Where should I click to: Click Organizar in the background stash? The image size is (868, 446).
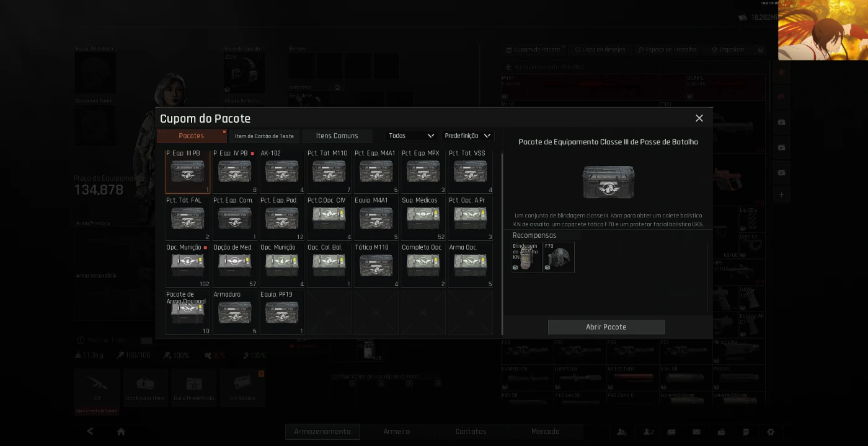tap(728, 50)
